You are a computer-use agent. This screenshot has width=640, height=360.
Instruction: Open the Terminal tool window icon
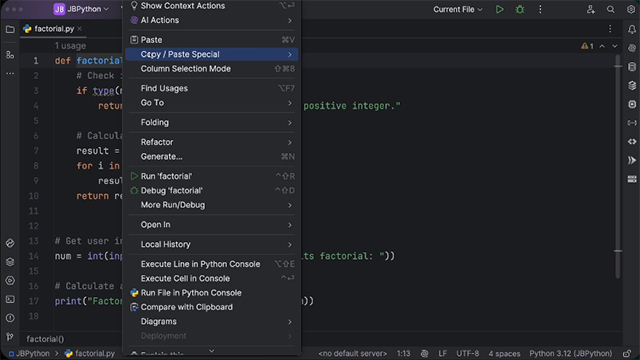10,299
